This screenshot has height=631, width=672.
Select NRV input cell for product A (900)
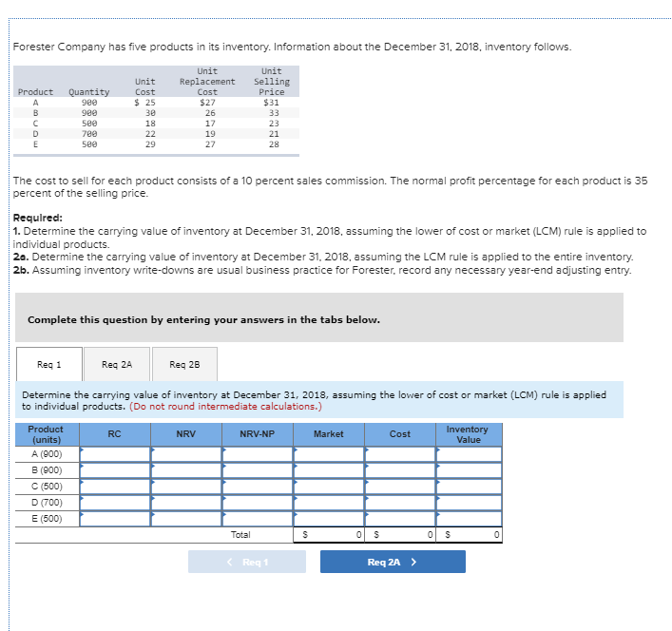click(x=186, y=454)
